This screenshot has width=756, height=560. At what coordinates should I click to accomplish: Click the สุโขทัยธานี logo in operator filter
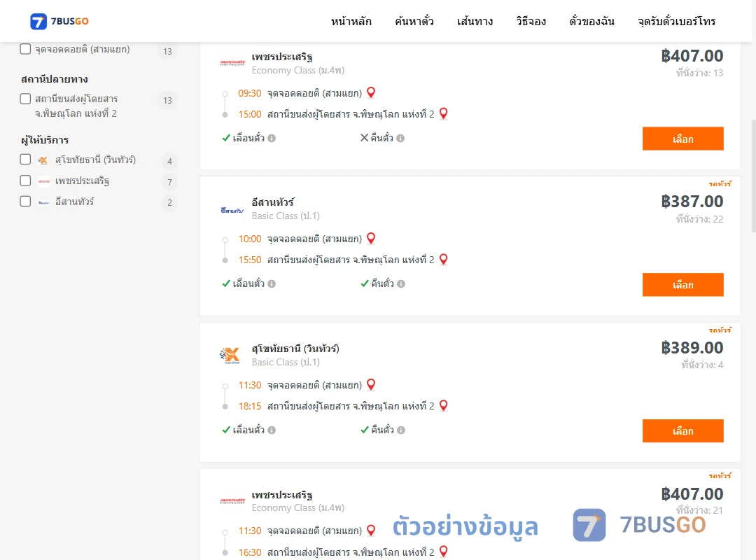click(43, 160)
